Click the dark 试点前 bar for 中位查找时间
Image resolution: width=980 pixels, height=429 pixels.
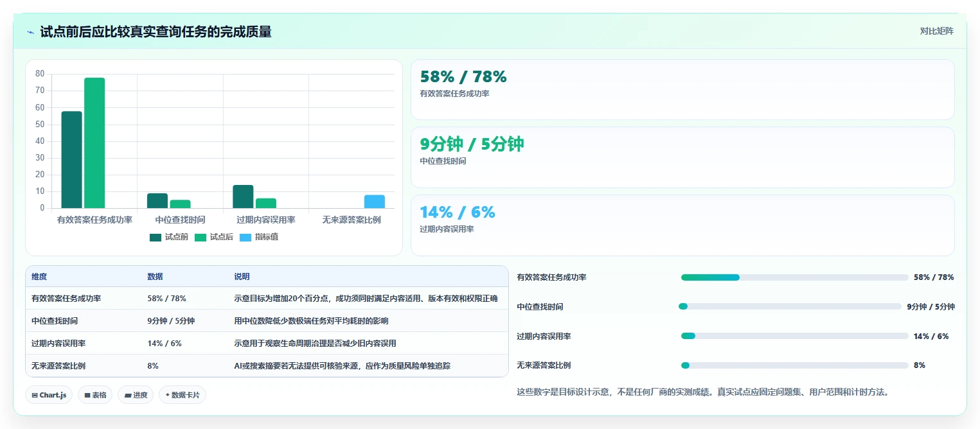coord(157,200)
